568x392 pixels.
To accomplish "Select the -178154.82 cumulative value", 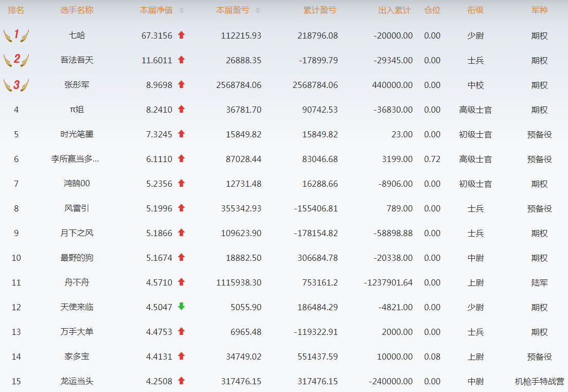I will (316, 234).
